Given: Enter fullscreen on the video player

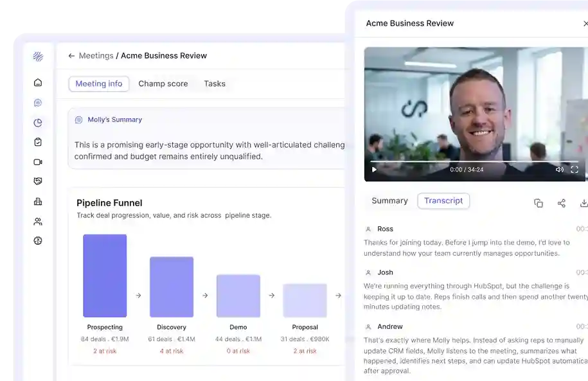Looking at the screenshot, I should [x=575, y=170].
